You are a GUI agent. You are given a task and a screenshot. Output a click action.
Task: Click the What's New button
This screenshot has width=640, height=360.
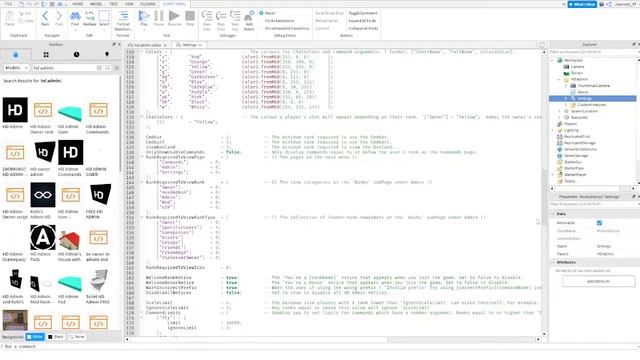click(582, 4)
